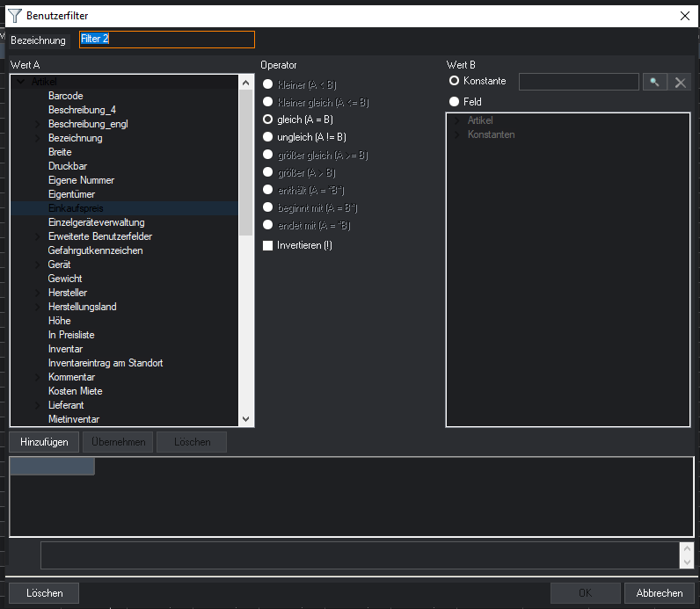Click the Hinzufügen button
This screenshot has width=700, height=609.
click(44, 442)
